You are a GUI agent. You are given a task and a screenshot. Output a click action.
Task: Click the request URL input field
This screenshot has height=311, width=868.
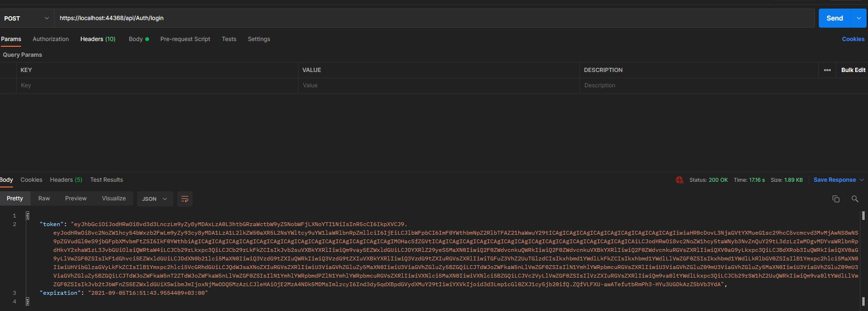pos(434,18)
